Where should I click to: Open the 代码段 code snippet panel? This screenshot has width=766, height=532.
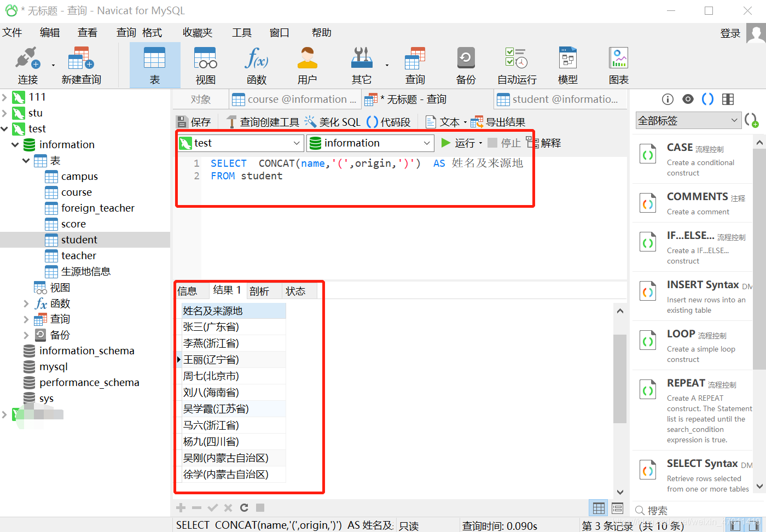click(x=388, y=122)
